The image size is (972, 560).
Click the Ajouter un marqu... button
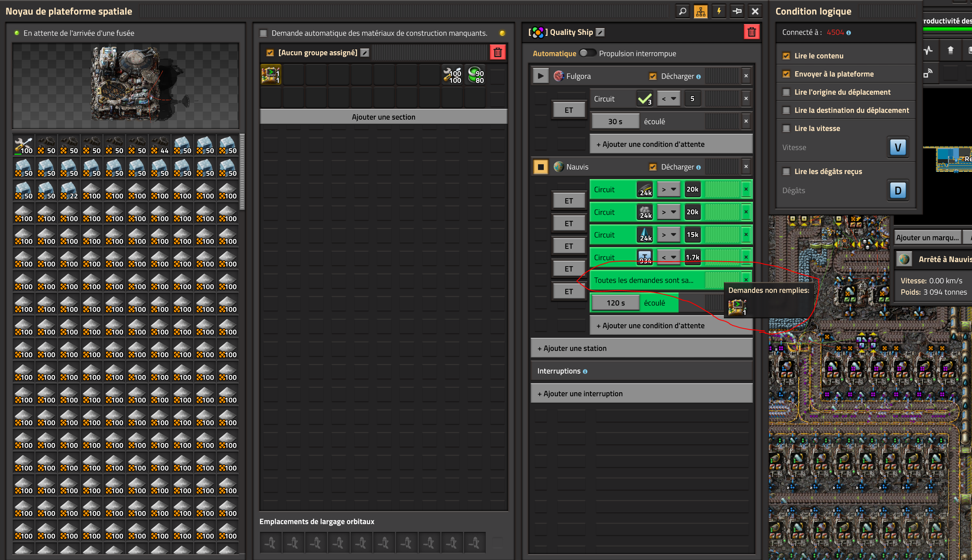[x=927, y=238]
